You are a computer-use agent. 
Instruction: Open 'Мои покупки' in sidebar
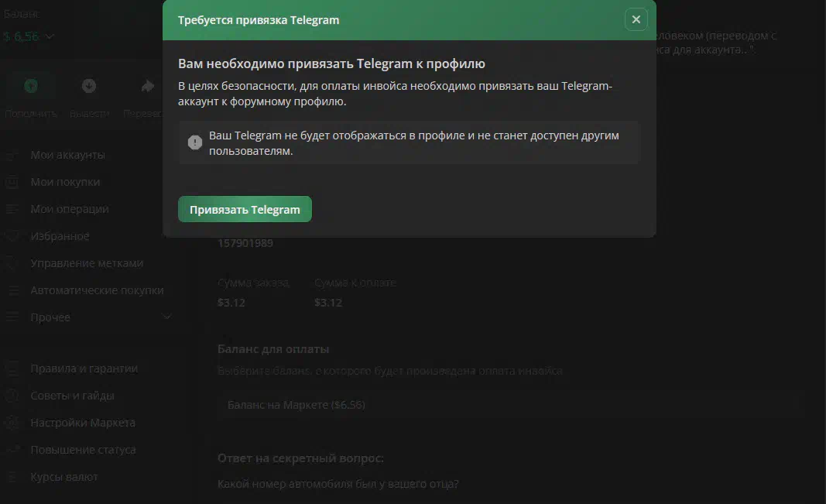(x=65, y=182)
